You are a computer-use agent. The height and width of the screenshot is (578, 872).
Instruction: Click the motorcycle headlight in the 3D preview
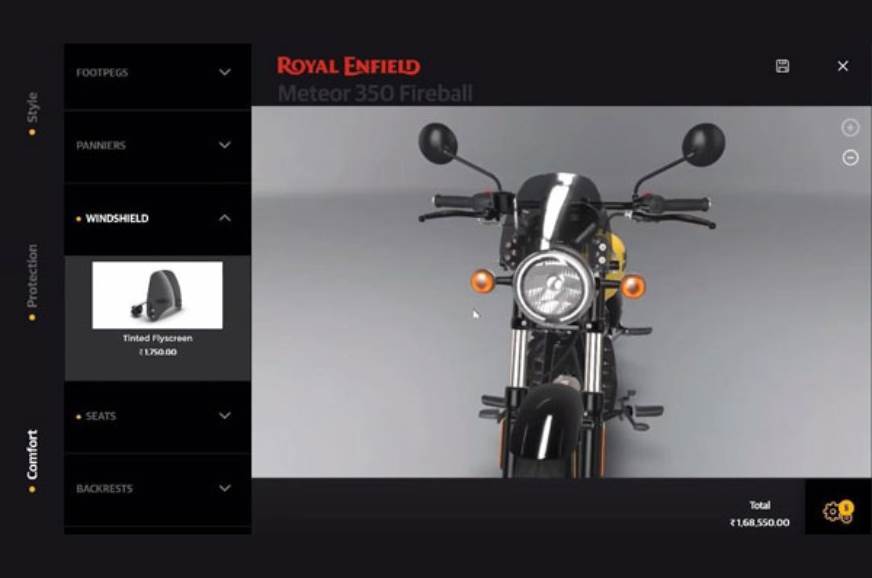(555, 285)
